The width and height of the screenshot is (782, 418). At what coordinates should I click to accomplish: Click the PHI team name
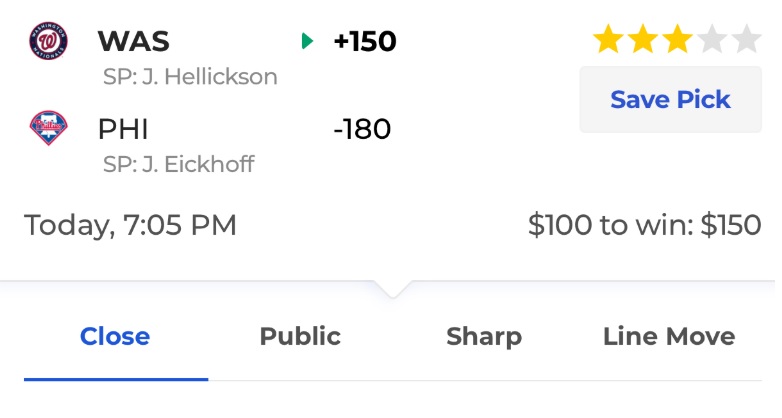(x=123, y=129)
